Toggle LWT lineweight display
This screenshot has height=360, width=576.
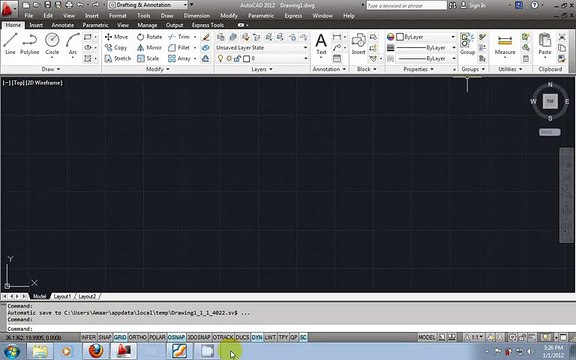(270, 337)
